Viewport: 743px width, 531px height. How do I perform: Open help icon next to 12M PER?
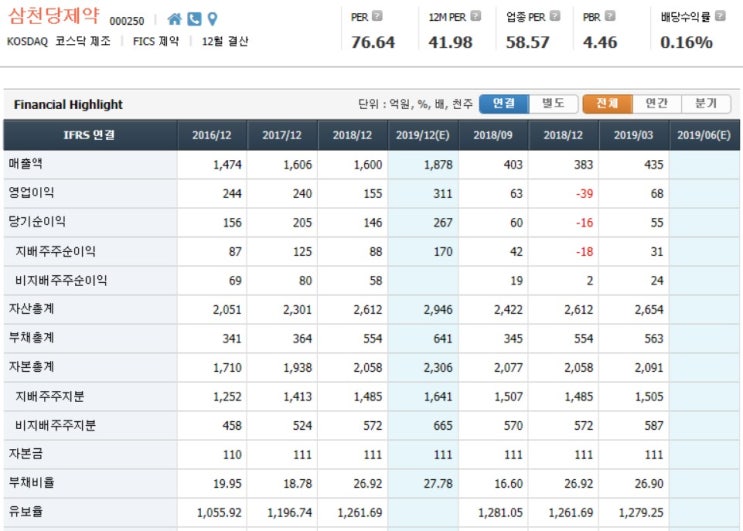[x=476, y=16]
